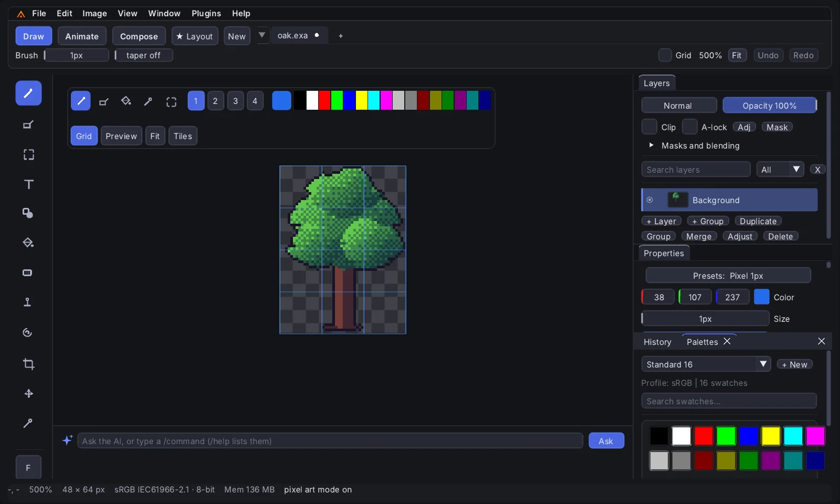Select the yellow swatch in Palettes panel

[771, 436]
